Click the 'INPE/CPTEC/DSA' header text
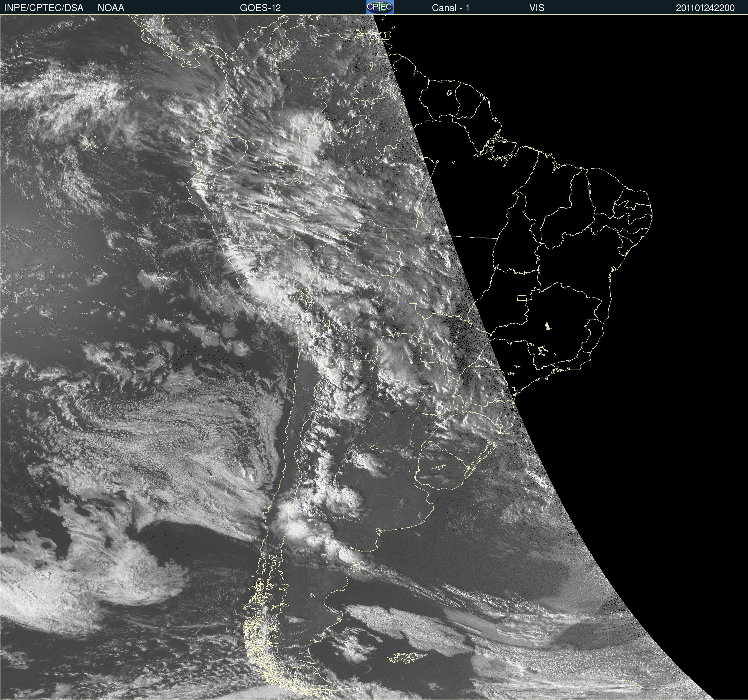 click(44, 8)
